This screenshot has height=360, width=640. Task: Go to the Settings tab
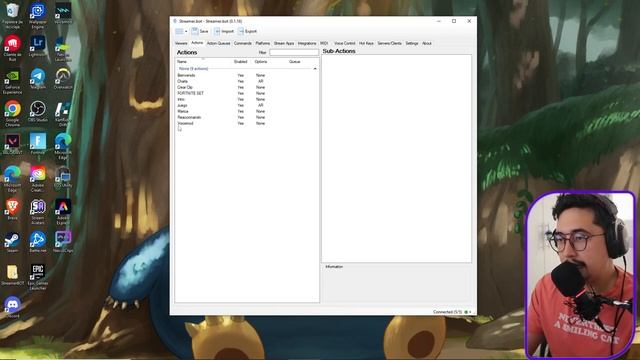411,43
